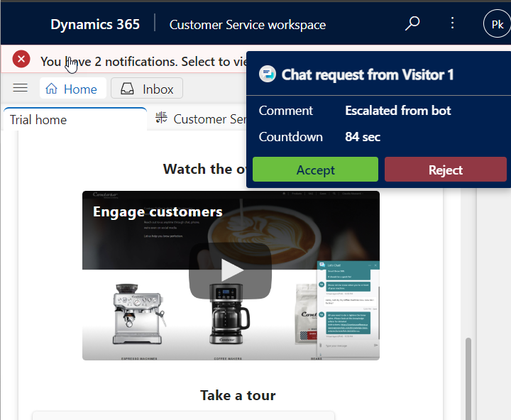Click the Customer Service workspace app name
511x420 pixels.
[248, 25]
